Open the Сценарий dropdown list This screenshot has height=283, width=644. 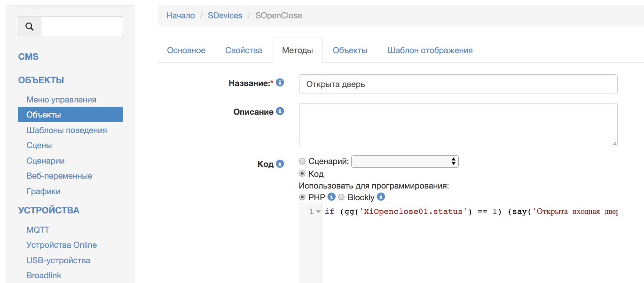pos(405,162)
